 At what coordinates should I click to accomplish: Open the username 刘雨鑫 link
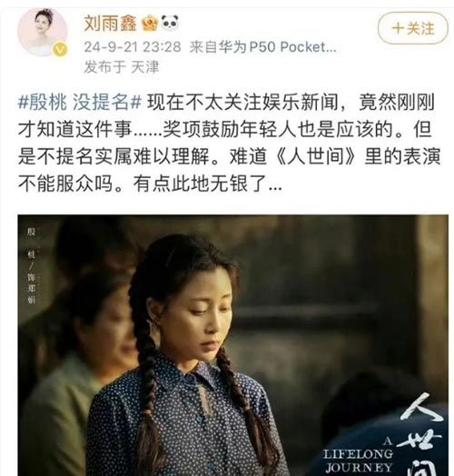[x=111, y=24]
